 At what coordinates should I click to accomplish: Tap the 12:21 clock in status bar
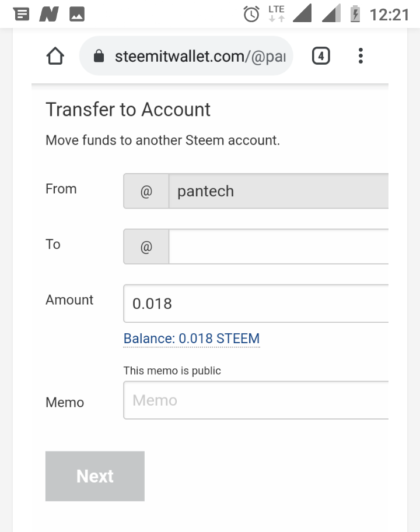[x=389, y=15]
